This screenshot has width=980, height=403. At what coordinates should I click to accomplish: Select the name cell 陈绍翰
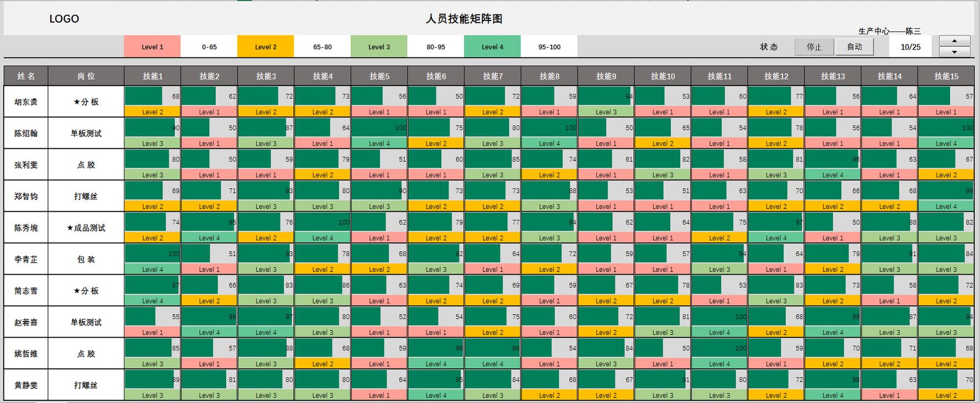tap(26, 133)
